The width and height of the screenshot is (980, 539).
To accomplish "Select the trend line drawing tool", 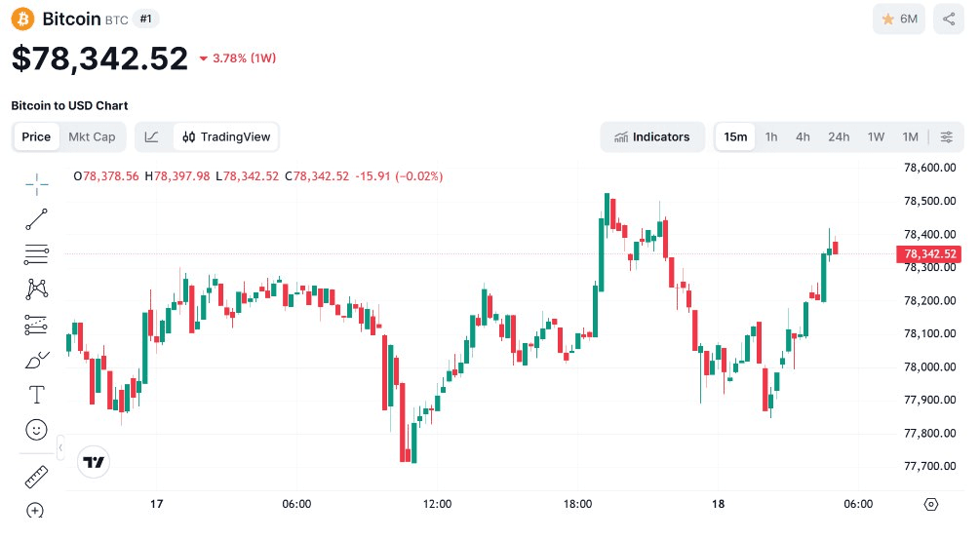I will (36, 219).
